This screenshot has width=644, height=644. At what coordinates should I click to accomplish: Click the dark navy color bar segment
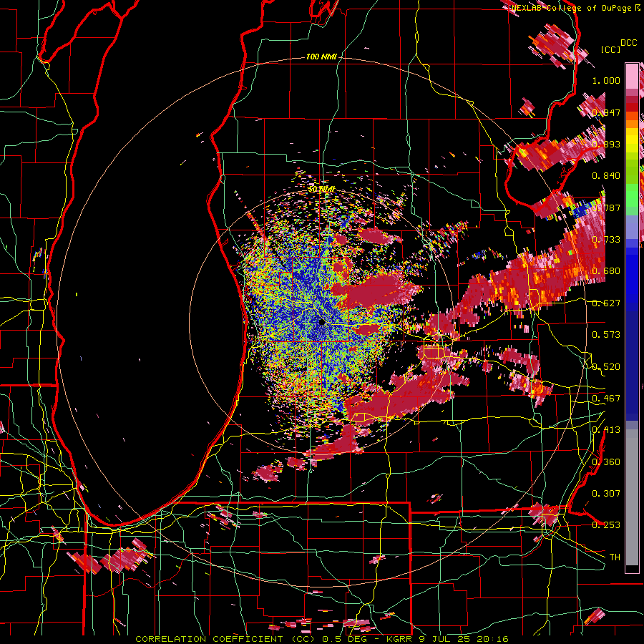coord(632,361)
